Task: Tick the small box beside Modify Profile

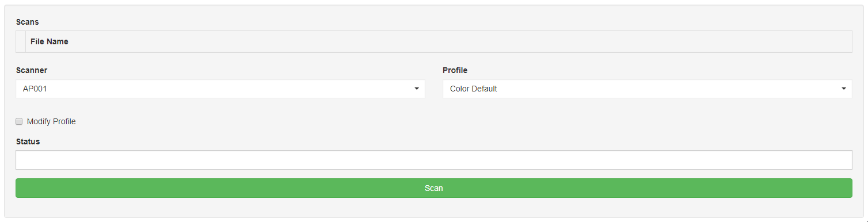Action: tap(19, 121)
